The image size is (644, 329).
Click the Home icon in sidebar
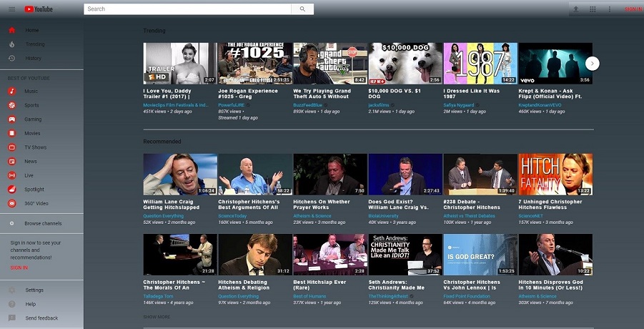12,30
